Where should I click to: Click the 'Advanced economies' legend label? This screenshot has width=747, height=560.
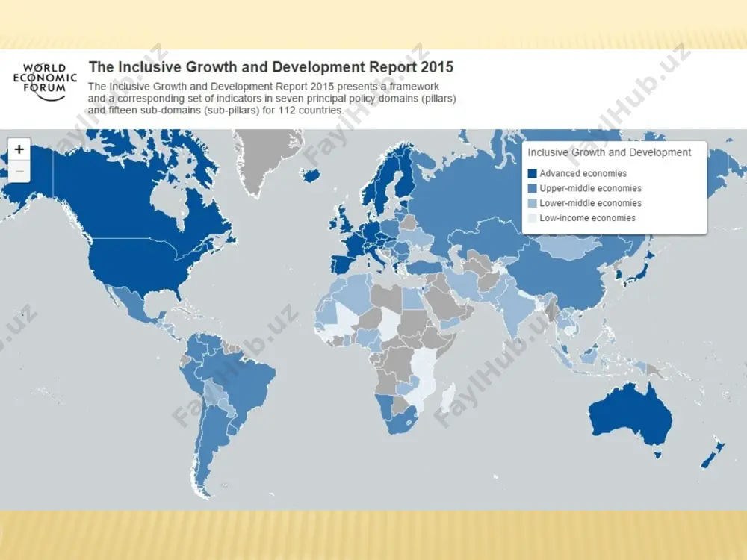(583, 174)
